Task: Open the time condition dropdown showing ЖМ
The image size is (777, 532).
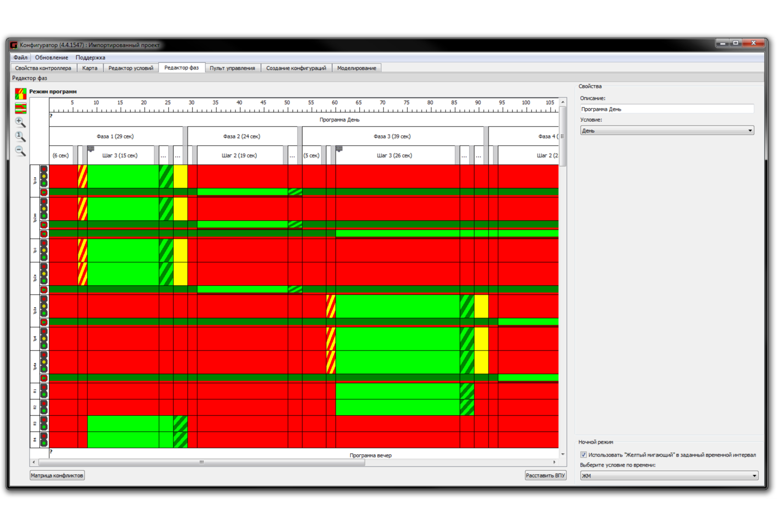Action: (669, 476)
